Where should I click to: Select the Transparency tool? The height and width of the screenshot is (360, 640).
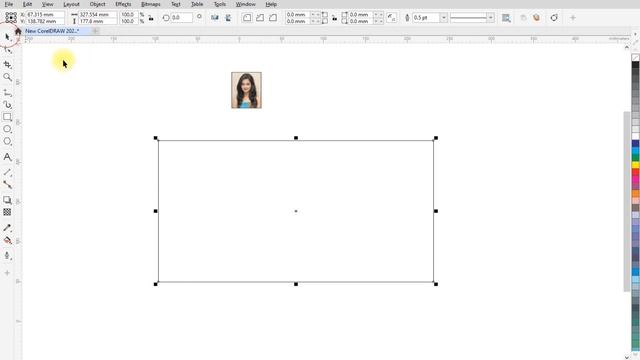7,212
